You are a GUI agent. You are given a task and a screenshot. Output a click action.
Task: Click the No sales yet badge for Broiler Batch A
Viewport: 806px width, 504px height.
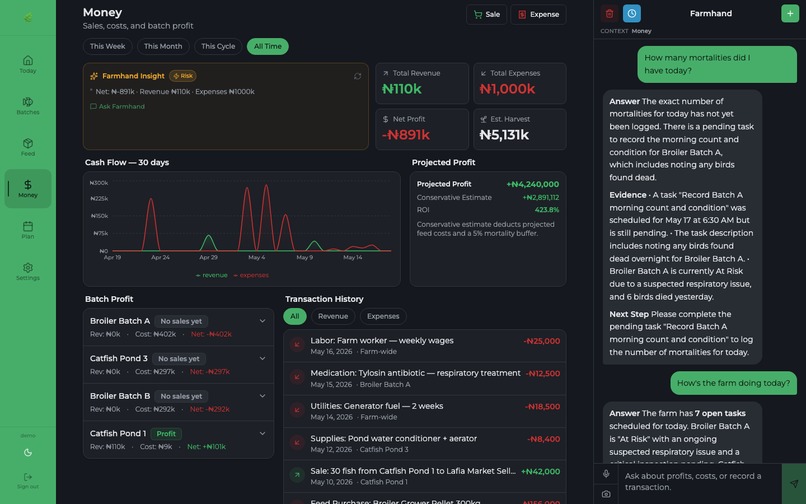(181, 321)
